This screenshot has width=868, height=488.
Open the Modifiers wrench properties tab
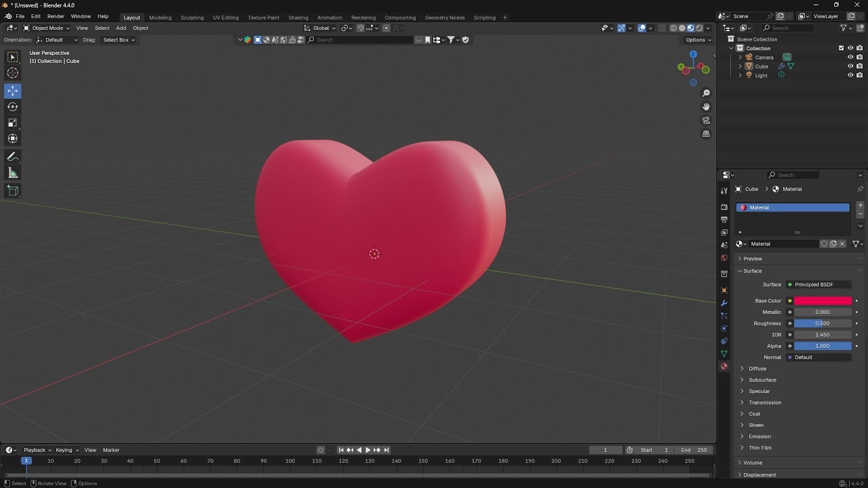[x=724, y=303]
